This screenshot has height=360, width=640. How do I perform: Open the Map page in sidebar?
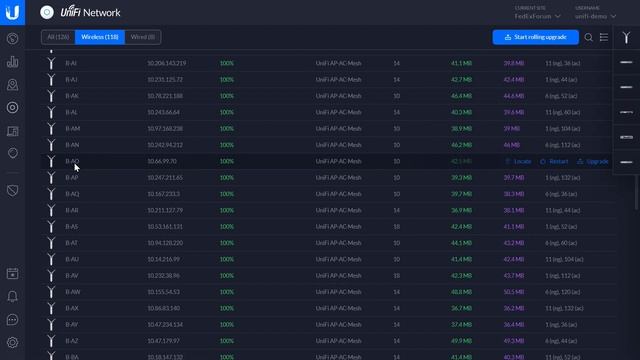[12, 84]
